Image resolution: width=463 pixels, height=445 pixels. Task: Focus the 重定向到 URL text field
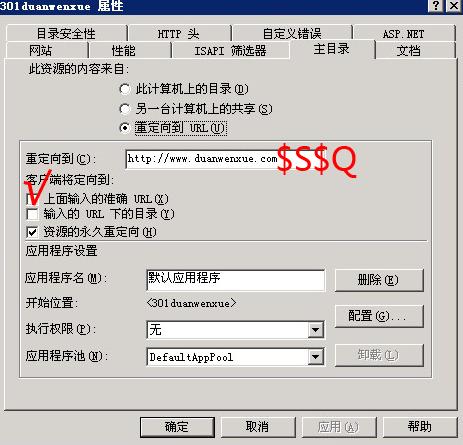pos(203,159)
